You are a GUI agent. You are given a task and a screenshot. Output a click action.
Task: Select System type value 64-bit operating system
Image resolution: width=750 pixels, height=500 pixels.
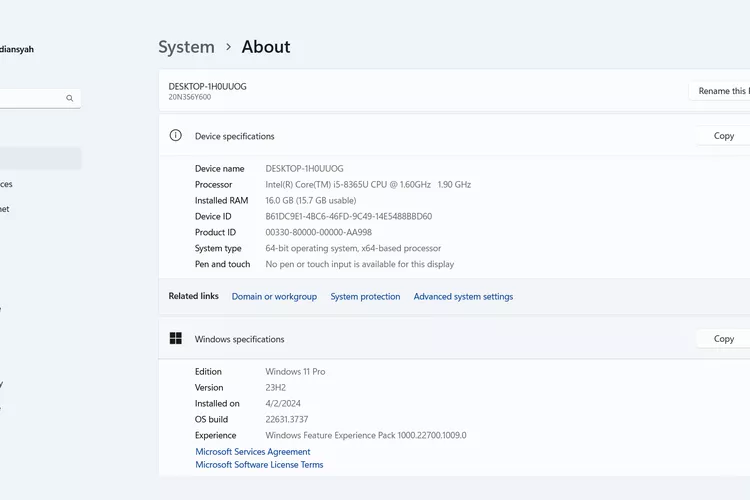[x=353, y=248]
